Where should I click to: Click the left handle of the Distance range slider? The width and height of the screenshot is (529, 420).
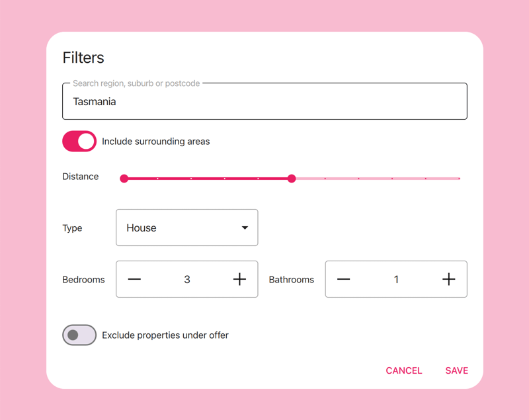(124, 179)
